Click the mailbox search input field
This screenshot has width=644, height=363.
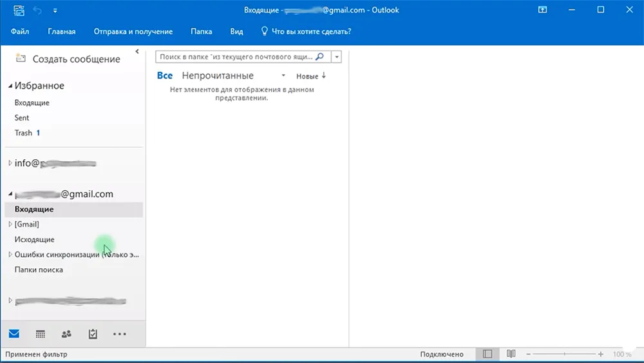(x=236, y=57)
